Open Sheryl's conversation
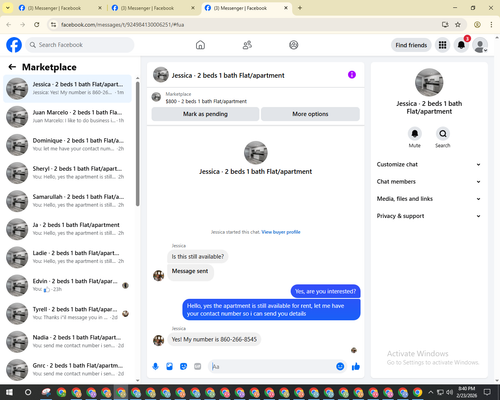This screenshot has height=400, width=500. (x=68, y=173)
